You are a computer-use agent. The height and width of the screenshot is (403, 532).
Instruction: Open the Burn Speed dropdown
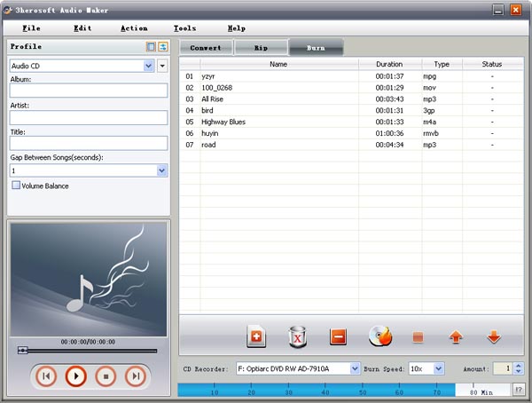(439, 368)
